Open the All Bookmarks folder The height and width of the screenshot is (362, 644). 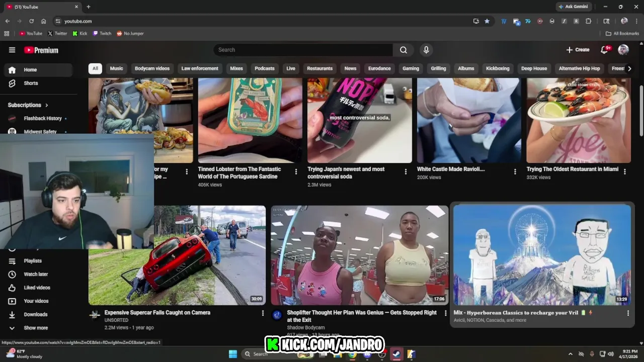tap(622, 34)
